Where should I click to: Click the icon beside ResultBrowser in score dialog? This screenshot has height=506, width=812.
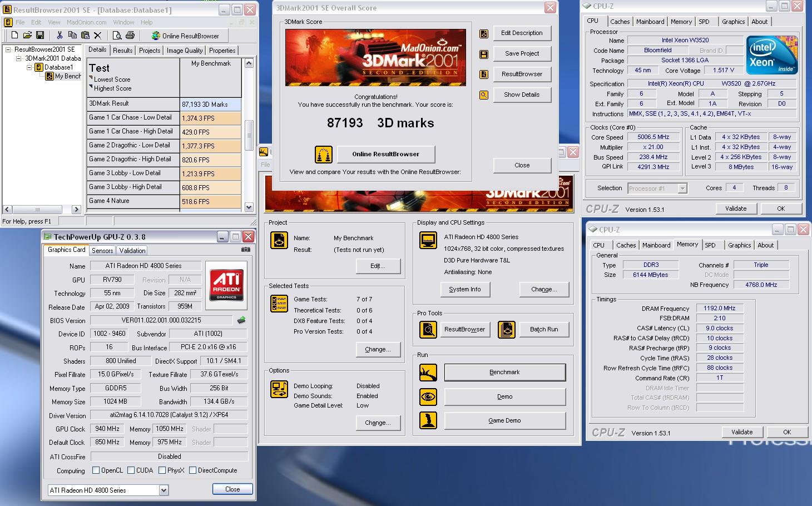click(484, 75)
